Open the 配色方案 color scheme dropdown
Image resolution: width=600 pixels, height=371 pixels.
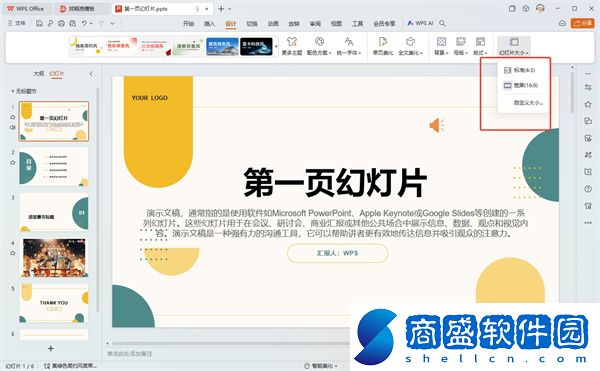319,46
